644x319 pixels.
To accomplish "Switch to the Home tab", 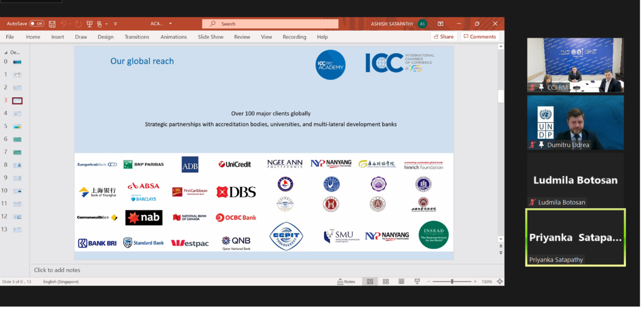I will pos(33,37).
